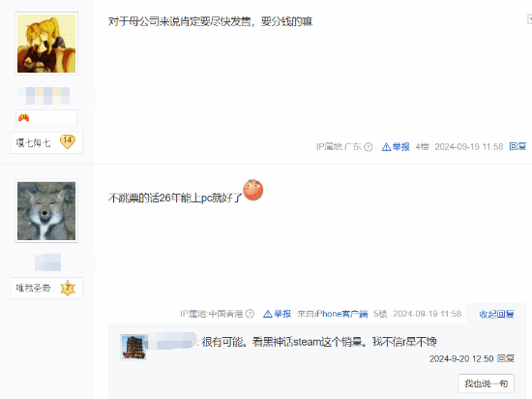Reply to the 2024-9-20 sub-comment
532x399 pixels.
506,358
